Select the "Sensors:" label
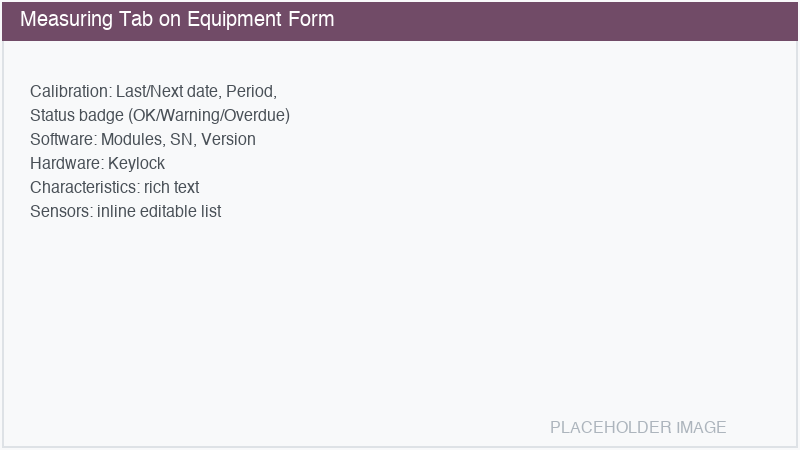The height and width of the screenshot is (450, 800). click(x=61, y=211)
